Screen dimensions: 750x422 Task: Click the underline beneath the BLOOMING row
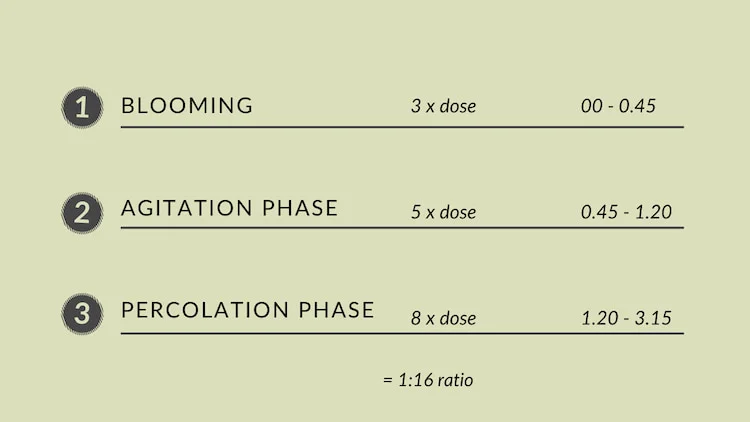coord(402,127)
